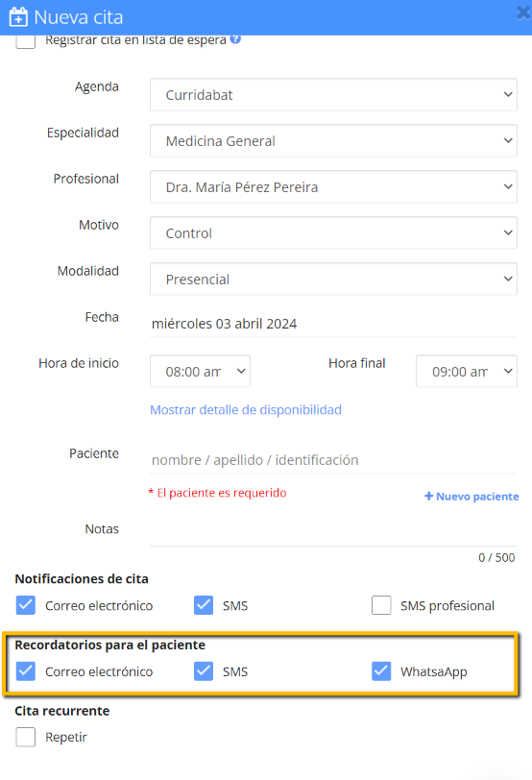The height and width of the screenshot is (780, 532).
Task: Check the Repetir recurring appointment box
Action: (x=25, y=737)
